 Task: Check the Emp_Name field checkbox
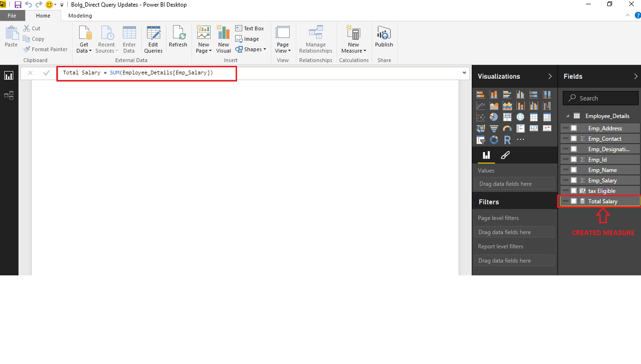coord(574,170)
